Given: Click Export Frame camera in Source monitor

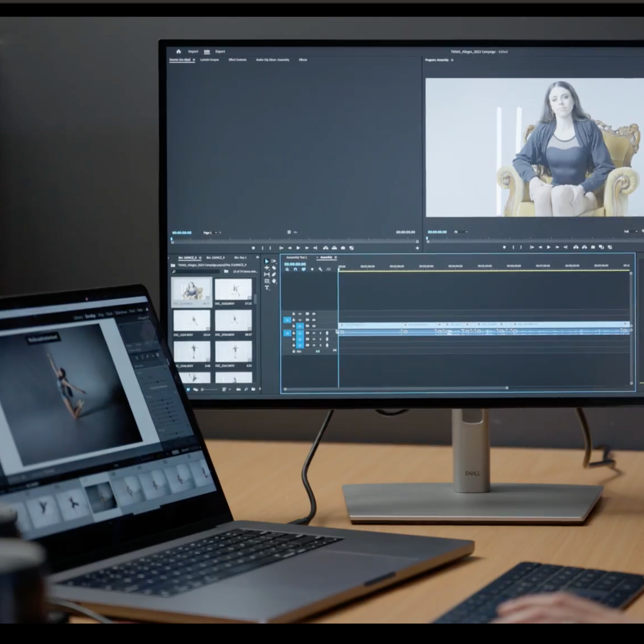Looking at the screenshot, I should click(343, 248).
